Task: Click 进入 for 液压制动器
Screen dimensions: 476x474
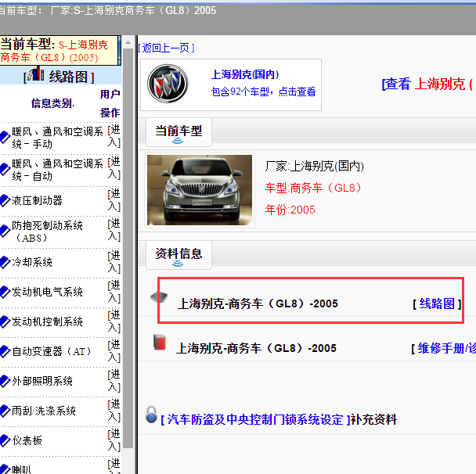Action: click(114, 200)
